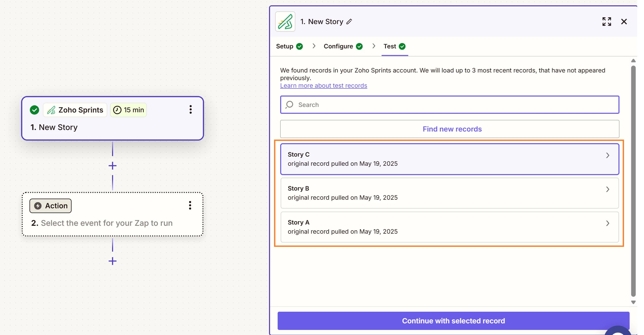The image size is (644, 335).
Task: Expand the panel with the fullscreen icon
Action: [607, 22]
